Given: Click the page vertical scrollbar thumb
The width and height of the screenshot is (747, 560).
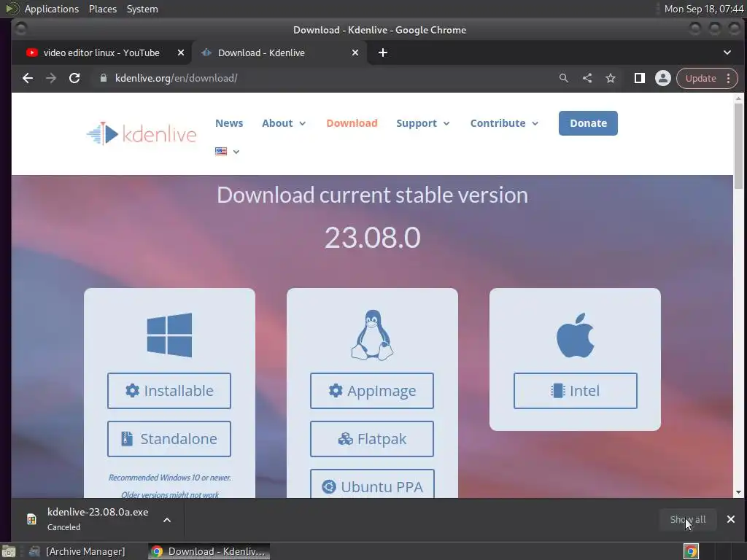Looking at the screenshot, I should click(x=738, y=146).
